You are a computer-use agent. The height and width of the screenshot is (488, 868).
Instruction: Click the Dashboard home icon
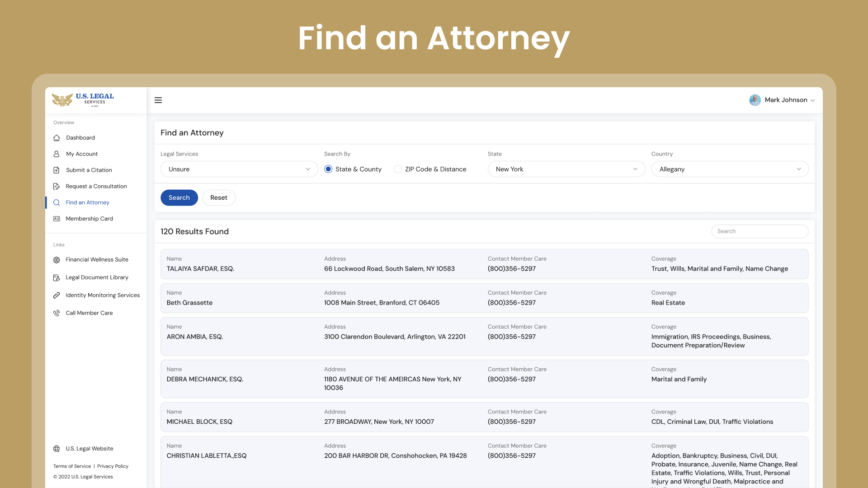pos(57,138)
